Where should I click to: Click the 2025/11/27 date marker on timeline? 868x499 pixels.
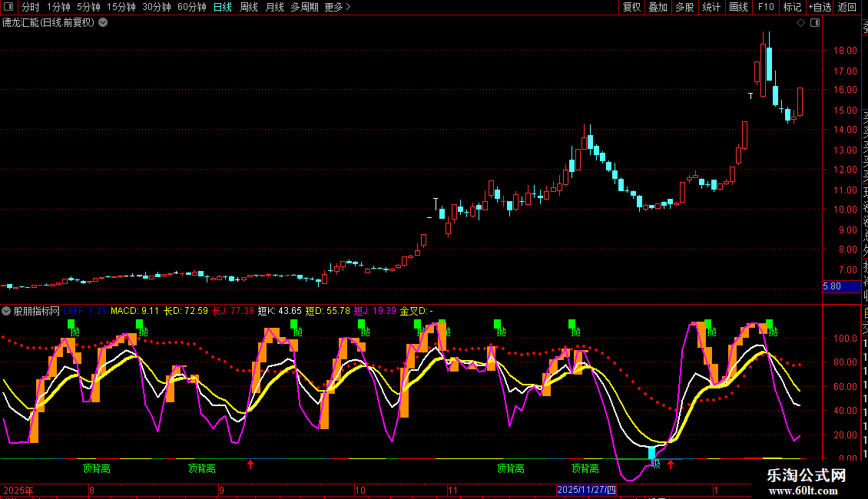(x=586, y=490)
